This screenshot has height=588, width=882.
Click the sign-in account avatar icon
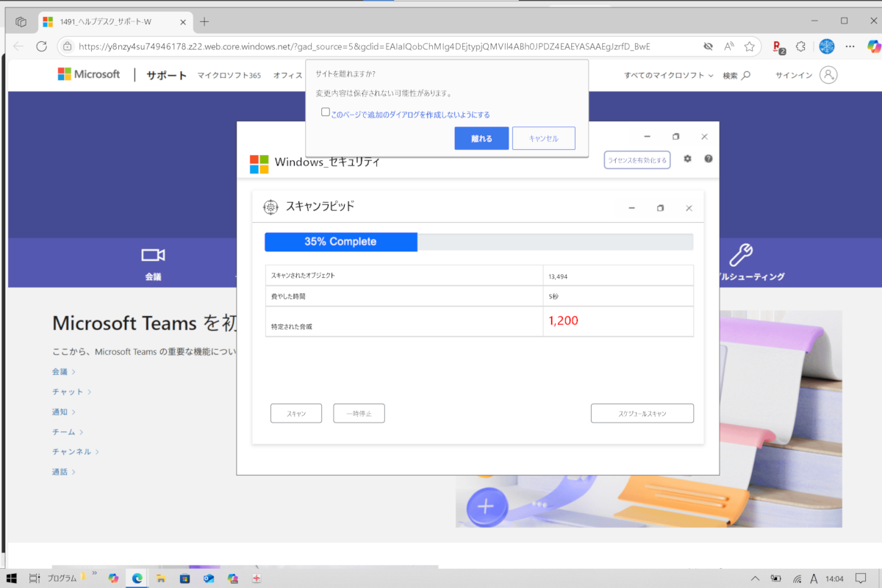(828, 75)
